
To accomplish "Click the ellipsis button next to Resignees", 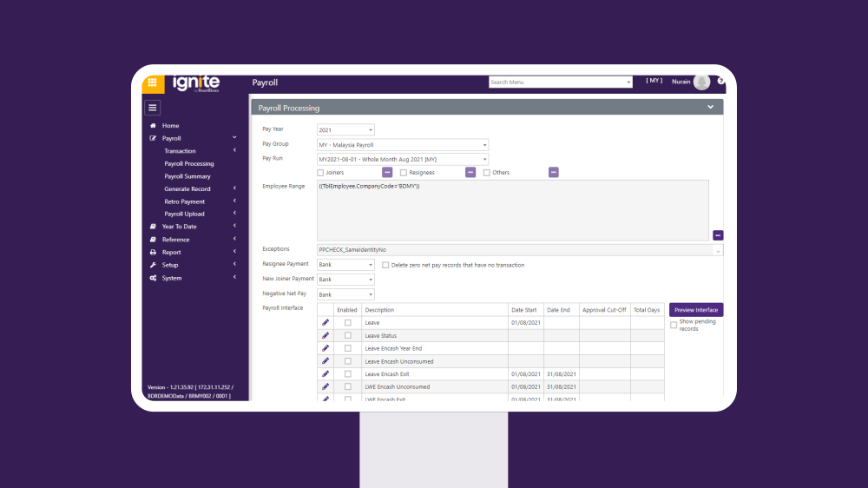I will [x=470, y=172].
